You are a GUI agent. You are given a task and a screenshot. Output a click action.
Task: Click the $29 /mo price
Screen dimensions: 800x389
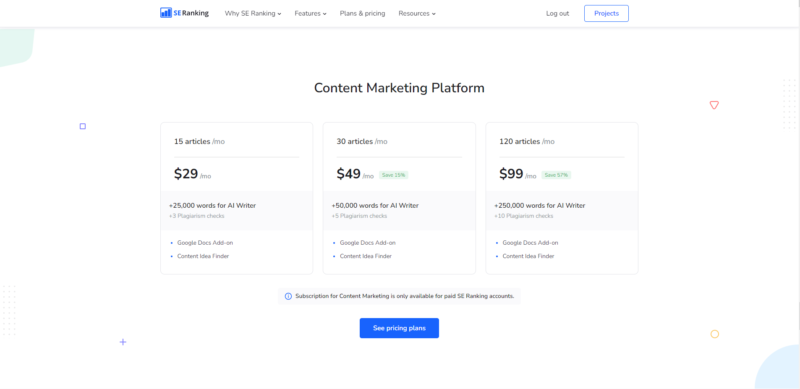click(192, 174)
